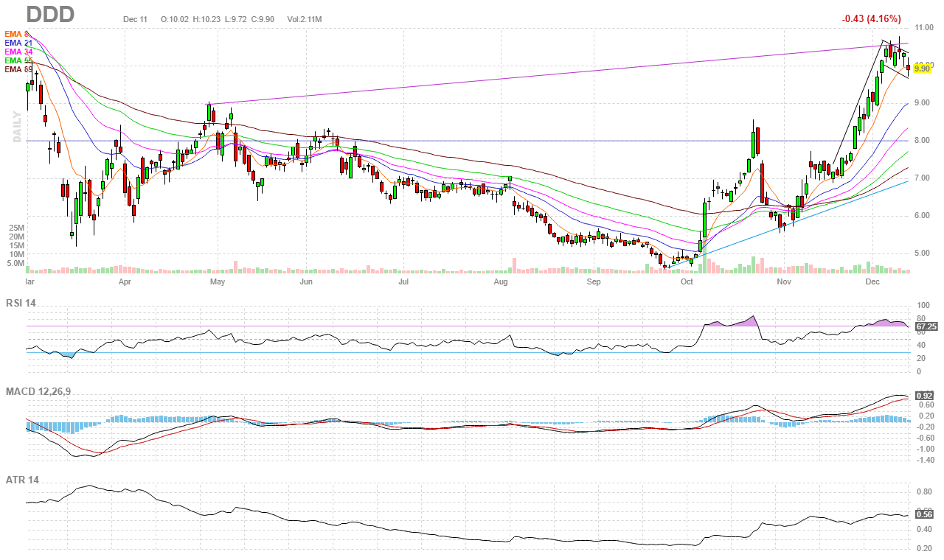The width and height of the screenshot is (944, 560).
Task: Select the Dec 11 date readout
Action: click(135, 19)
